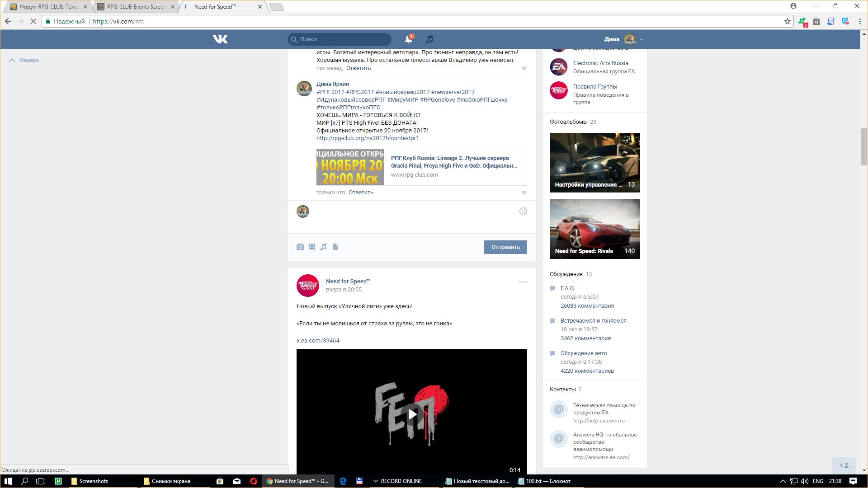Expand Дима profile dropdown menu
Screen dimensions: 868x488
click(x=641, y=39)
